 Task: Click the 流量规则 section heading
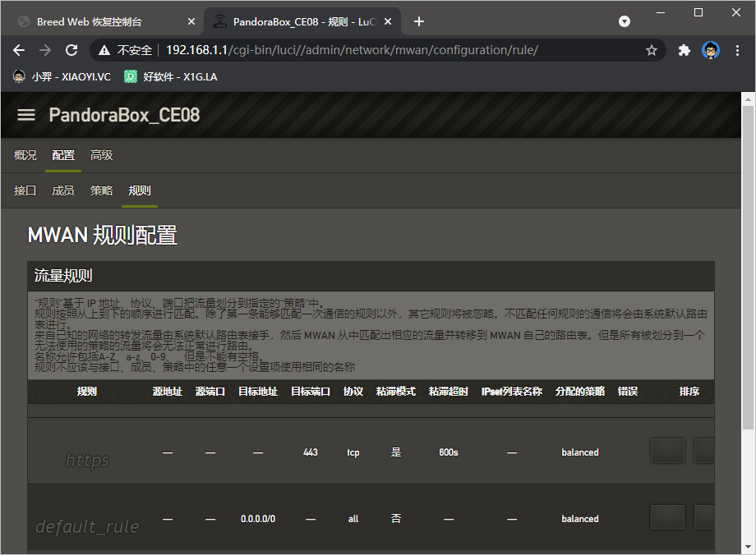point(63,276)
